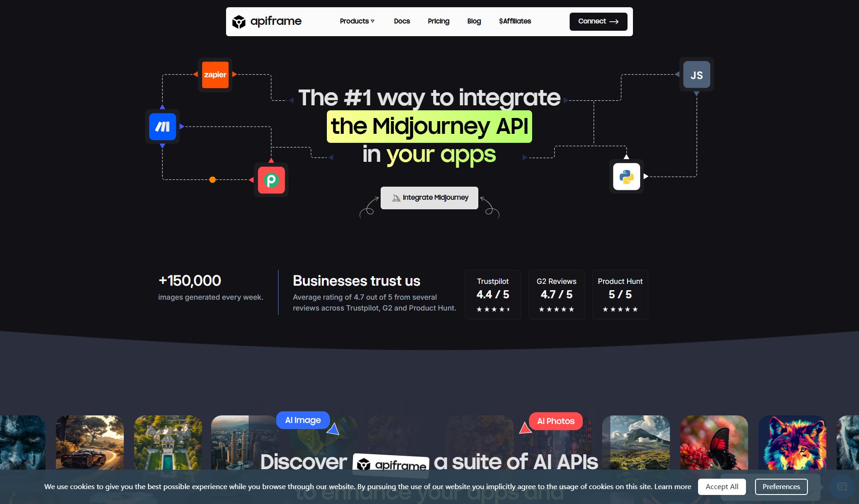Click the AI Image badge
859x504 pixels.
click(x=302, y=420)
